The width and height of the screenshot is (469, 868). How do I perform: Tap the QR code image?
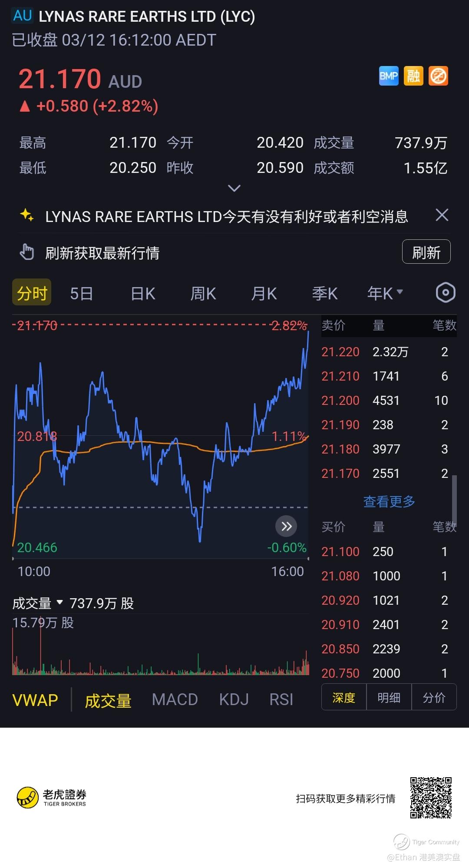click(431, 798)
